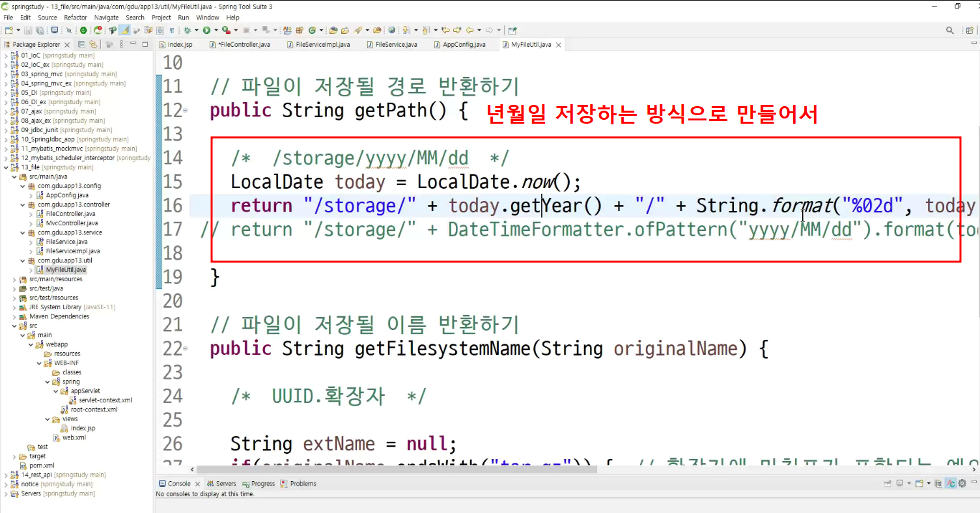980x513 pixels.
Task: Open the File menu
Action: pos(8,18)
